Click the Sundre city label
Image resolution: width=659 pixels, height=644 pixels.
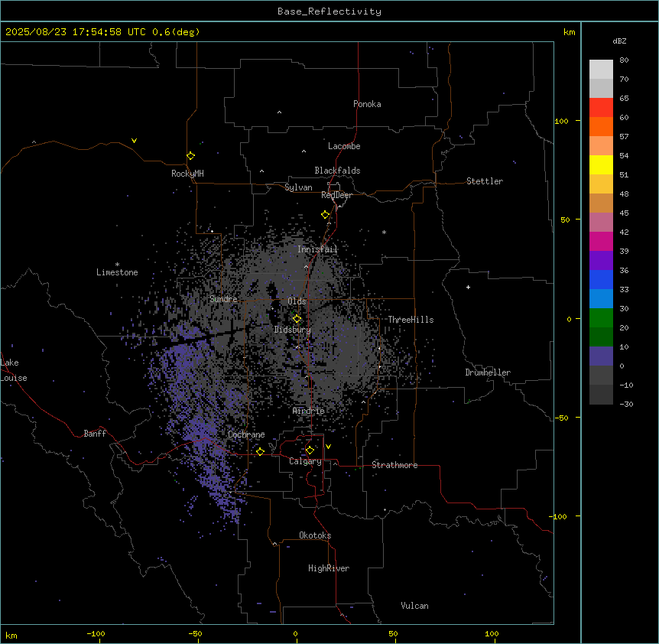tap(223, 299)
